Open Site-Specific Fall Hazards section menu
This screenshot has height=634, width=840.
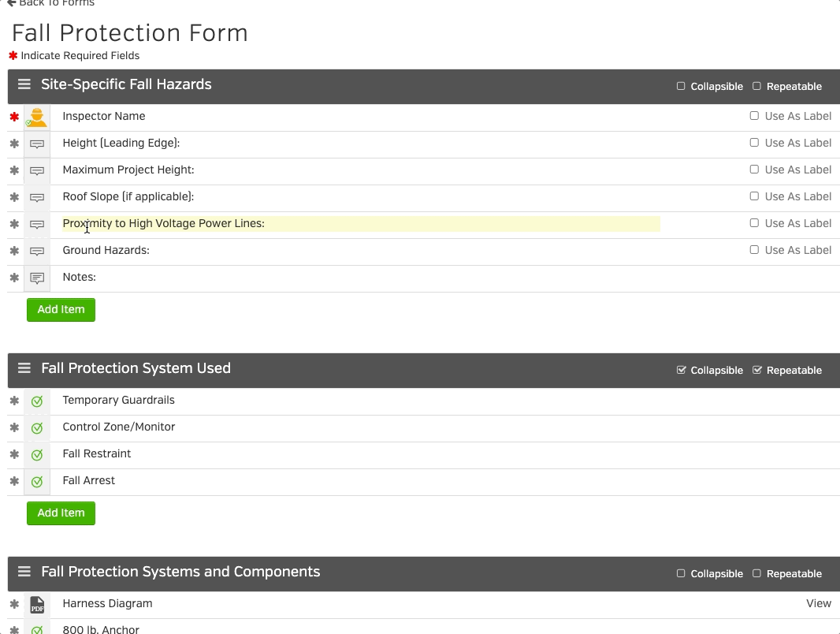24,85
